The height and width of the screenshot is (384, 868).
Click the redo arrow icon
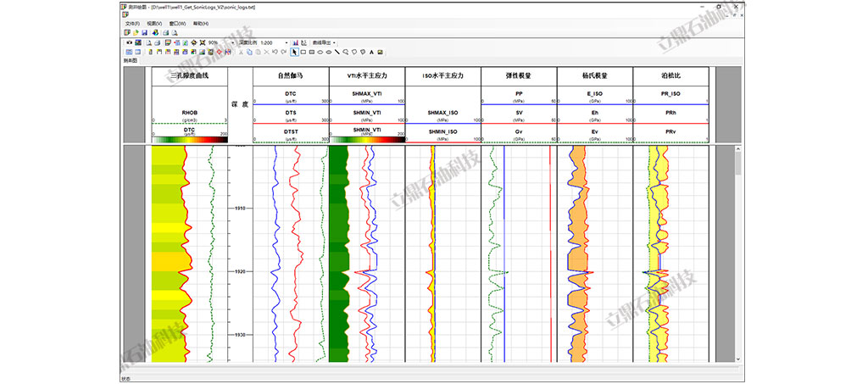click(283, 52)
